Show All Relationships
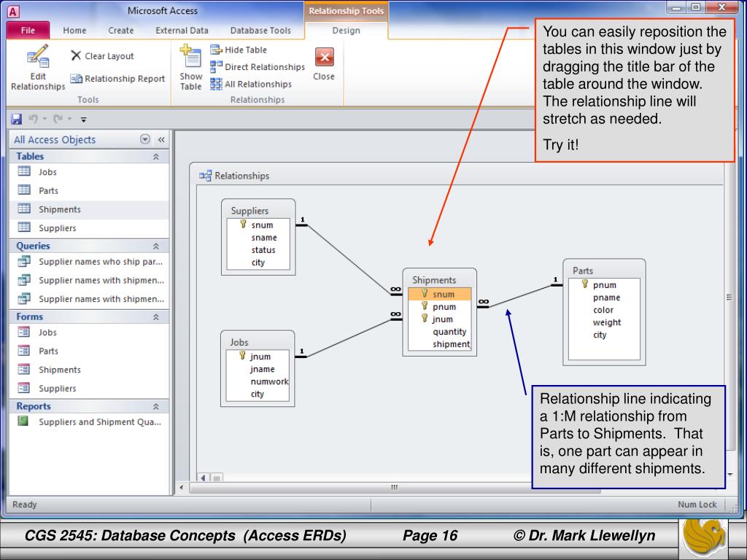 (x=251, y=84)
